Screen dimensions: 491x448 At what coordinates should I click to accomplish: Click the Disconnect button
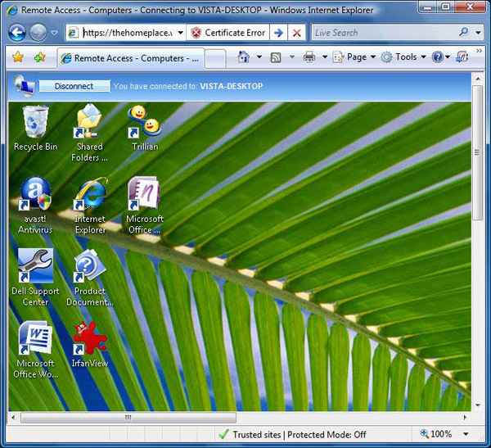pos(74,86)
